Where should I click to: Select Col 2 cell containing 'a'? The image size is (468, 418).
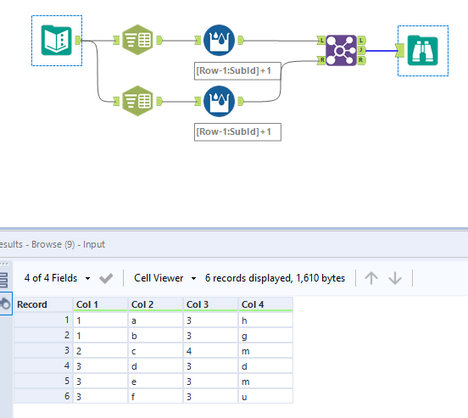pyautogui.click(x=155, y=320)
